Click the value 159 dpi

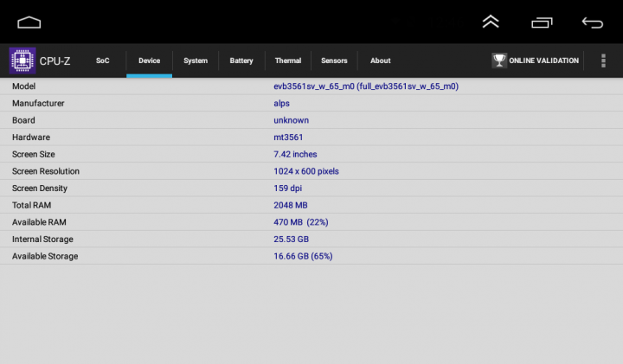[x=287, y=188]
